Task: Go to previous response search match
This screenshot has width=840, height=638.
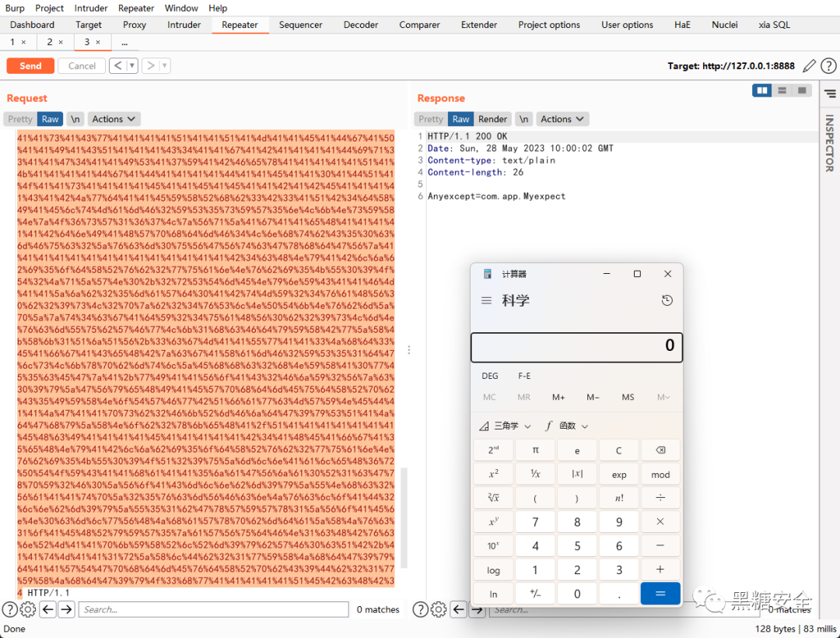Action: [459, 609]
